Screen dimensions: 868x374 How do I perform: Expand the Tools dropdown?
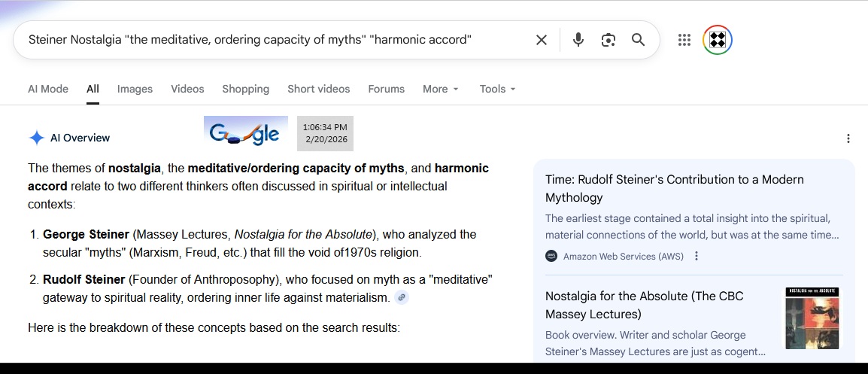497,89
